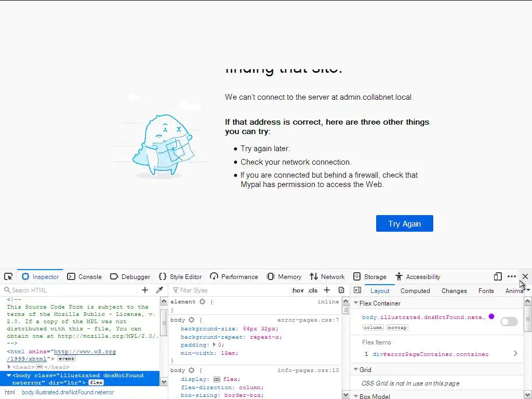Click the head ellipsis badge

39,367
